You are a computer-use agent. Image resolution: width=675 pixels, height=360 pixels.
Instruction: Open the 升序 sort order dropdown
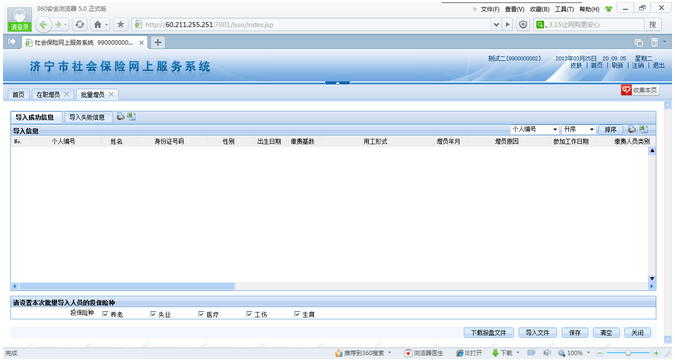(592, 129)
